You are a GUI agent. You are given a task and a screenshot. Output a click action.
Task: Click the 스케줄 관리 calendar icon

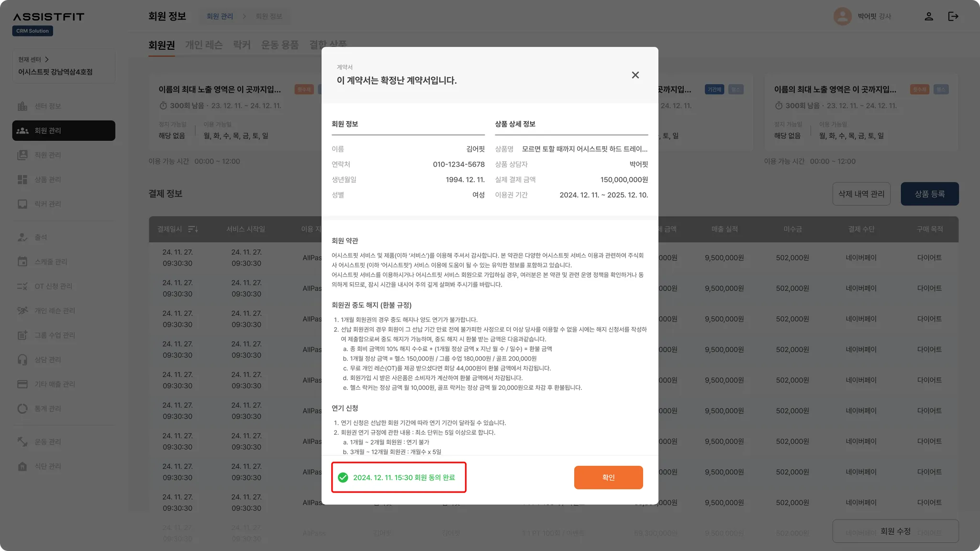pyautogui.click(x=22, y=262)
